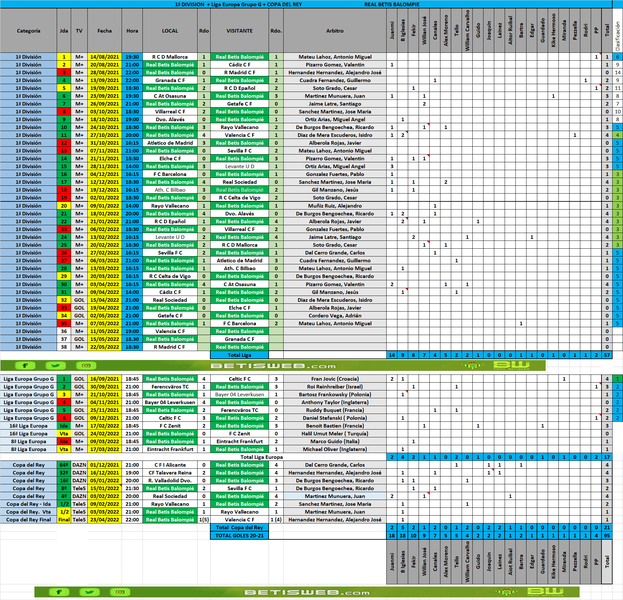Select referee cell 'Benoit Bastien (Francia)'

335,426
